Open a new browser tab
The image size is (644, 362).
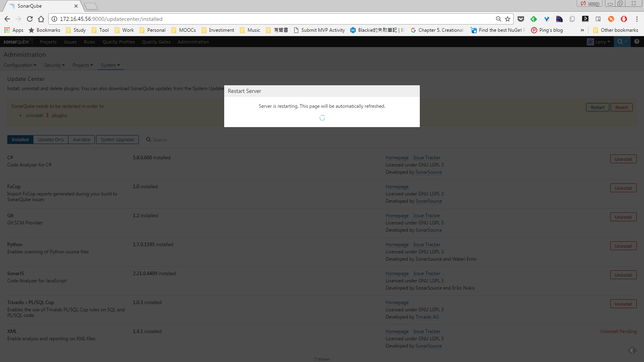click(91, 6)
